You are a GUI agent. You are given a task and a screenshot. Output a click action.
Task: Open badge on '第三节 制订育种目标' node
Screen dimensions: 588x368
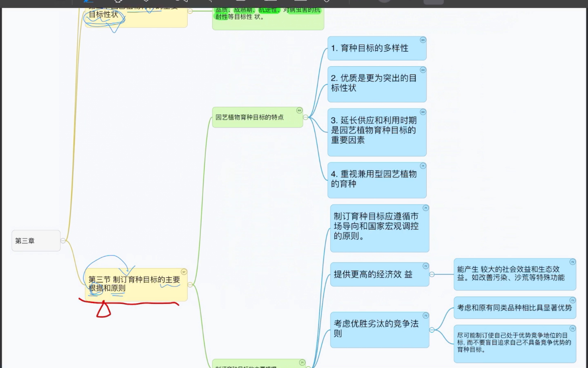click(184, 272)
